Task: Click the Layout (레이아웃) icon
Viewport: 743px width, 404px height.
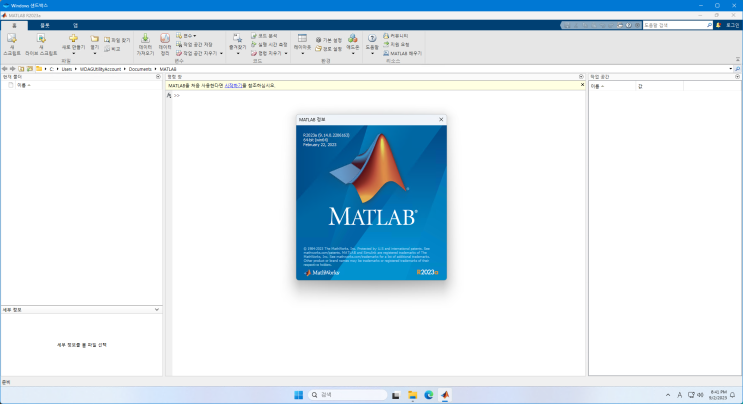Action: pos(302,39)
